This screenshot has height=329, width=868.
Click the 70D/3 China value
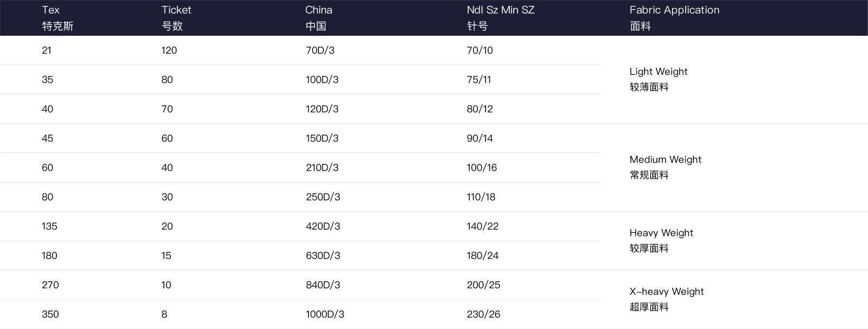point(320,50)
